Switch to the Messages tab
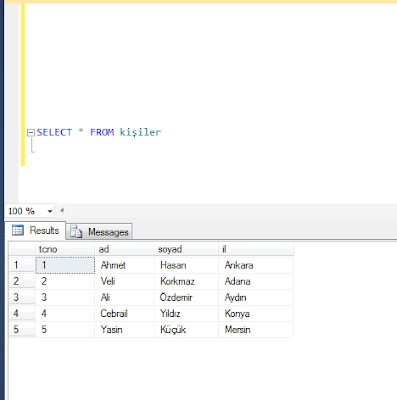This screenshot has height=400, width=397. 99,232
